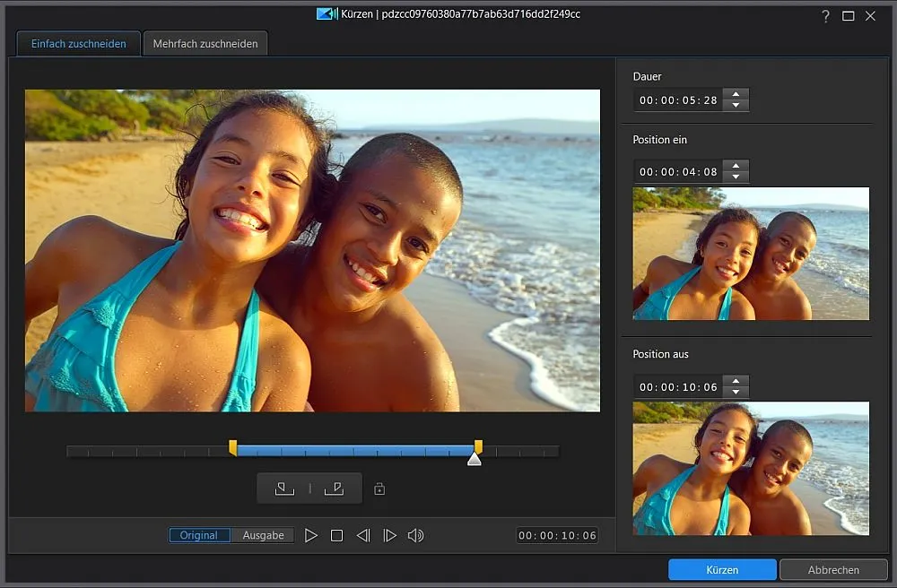
Task: Step to previous frame
Action: click(363, 535)
